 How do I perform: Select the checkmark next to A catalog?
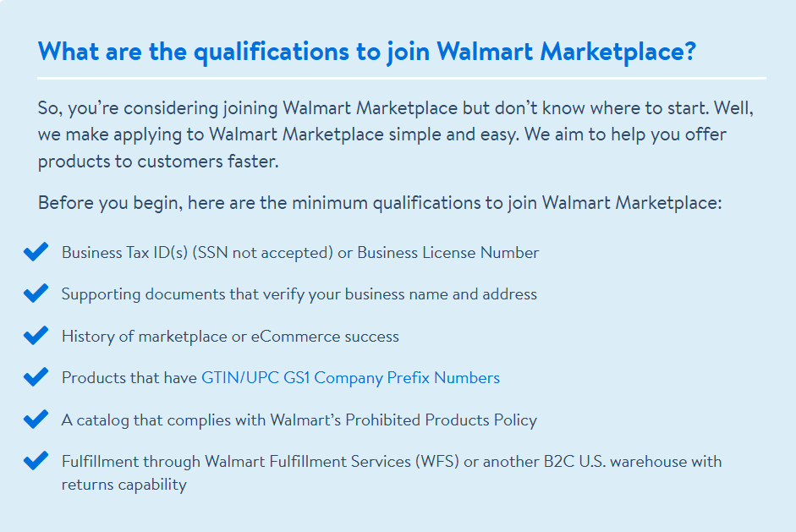pos(36,420)
